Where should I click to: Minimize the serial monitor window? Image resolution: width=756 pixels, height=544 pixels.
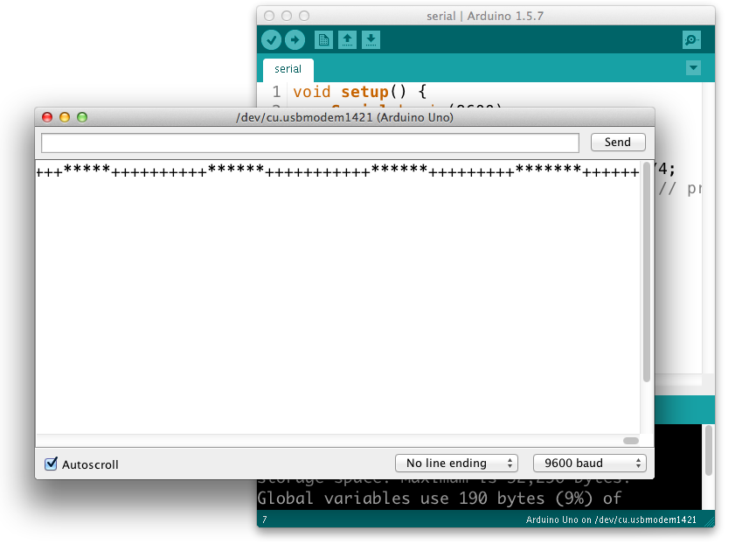coord(65,117)
